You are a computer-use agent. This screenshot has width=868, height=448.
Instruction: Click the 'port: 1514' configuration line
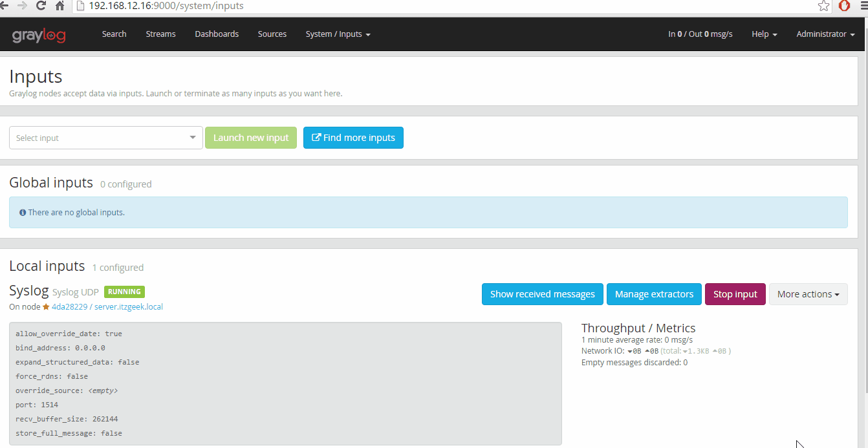pos(37,405)
